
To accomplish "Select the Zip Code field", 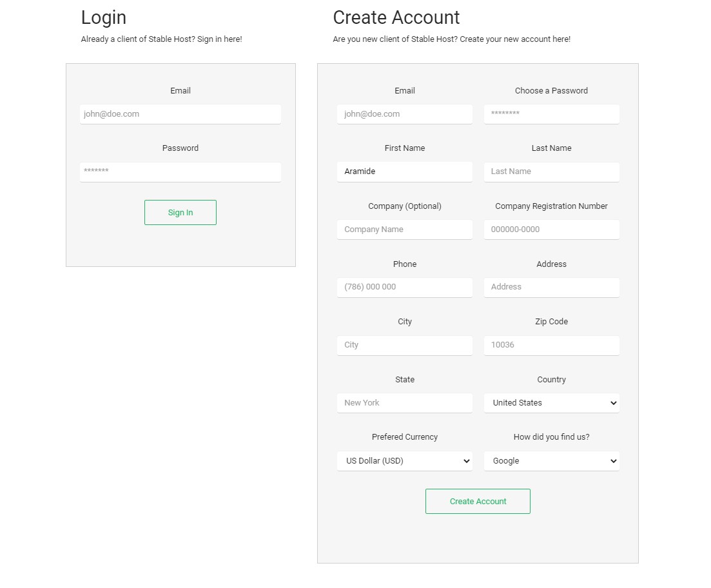I will click(551, 345).
